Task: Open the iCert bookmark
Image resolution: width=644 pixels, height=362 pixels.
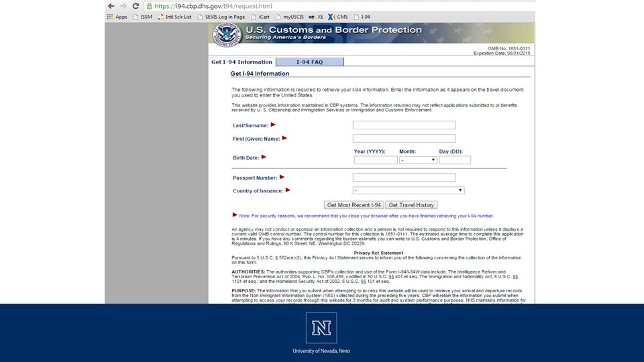Action: [260, 17]
